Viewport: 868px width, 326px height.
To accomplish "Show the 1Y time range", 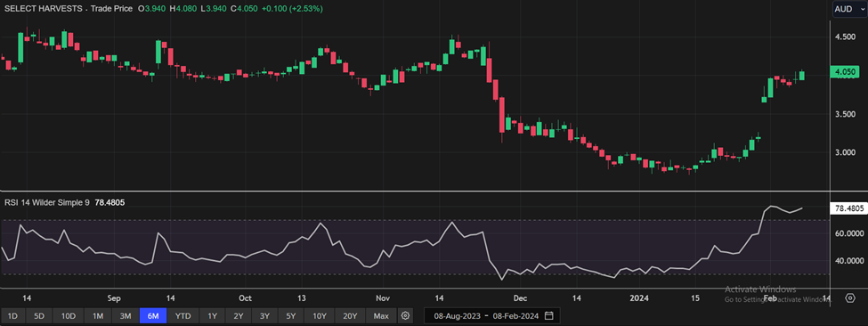I will pos(212,316).
